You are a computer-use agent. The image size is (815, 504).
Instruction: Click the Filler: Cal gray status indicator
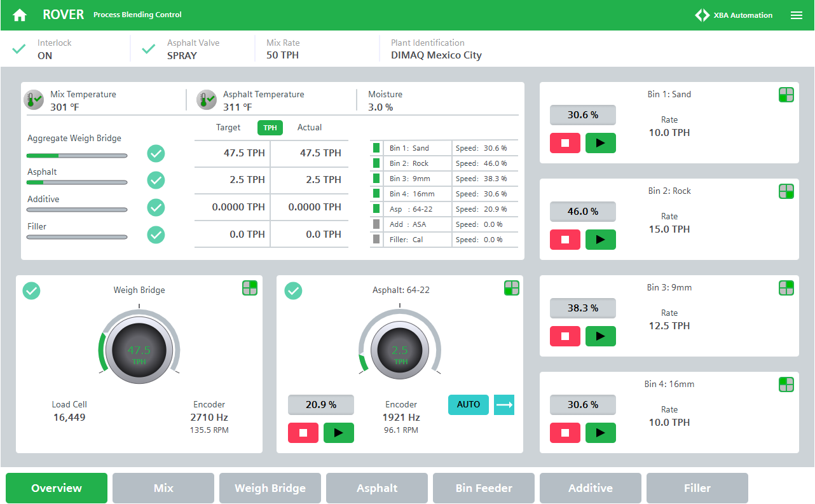click(376, 240)
